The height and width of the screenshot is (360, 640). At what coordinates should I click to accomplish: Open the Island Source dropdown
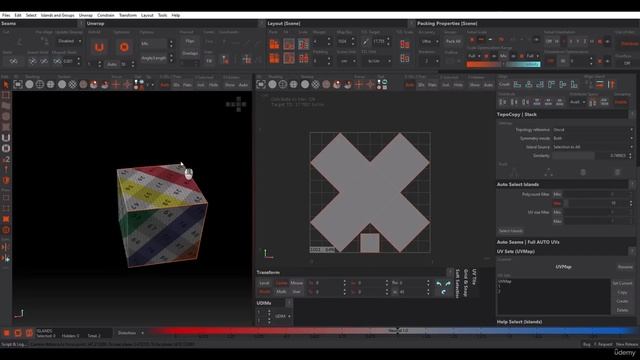[592, 147]
